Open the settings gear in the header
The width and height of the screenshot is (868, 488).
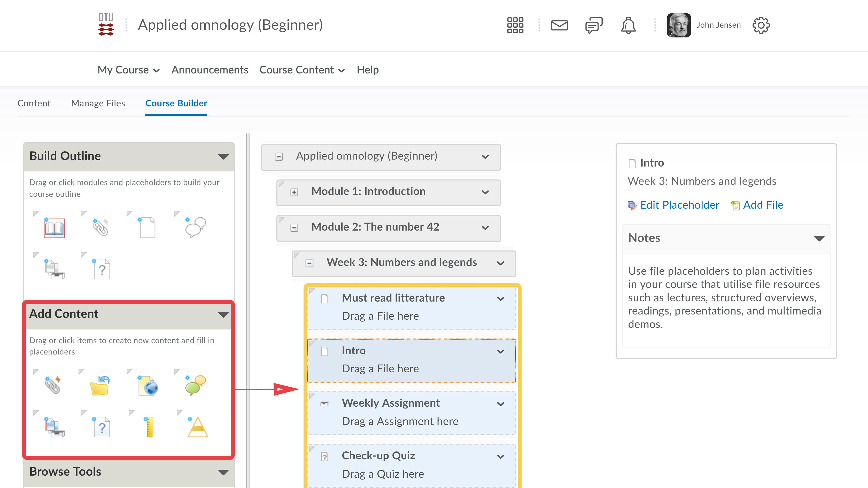click(x=761, y=25)
